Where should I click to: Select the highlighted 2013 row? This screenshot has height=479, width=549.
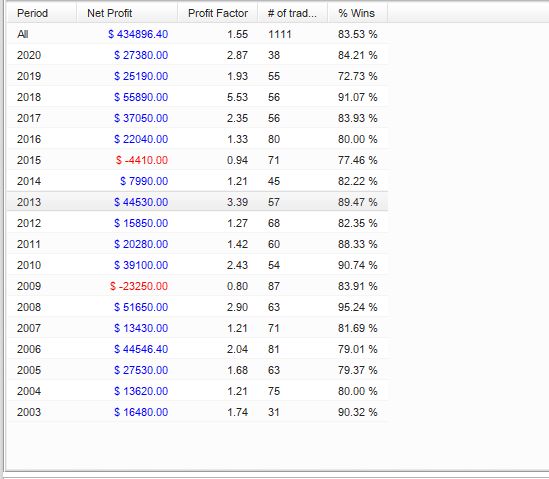[x=197, y=202]
